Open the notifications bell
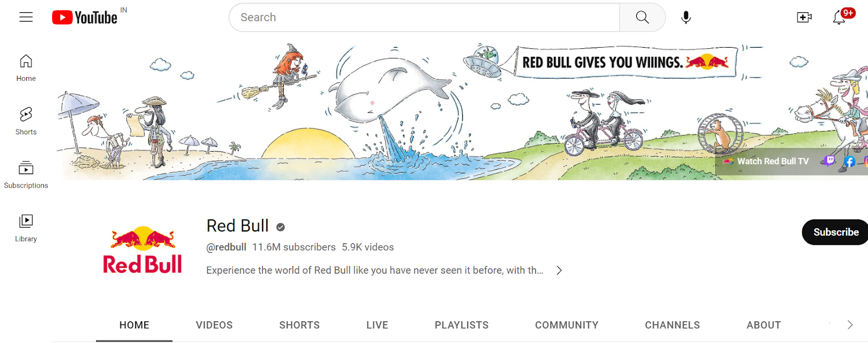868x343 pixels. tap(839, 17)
